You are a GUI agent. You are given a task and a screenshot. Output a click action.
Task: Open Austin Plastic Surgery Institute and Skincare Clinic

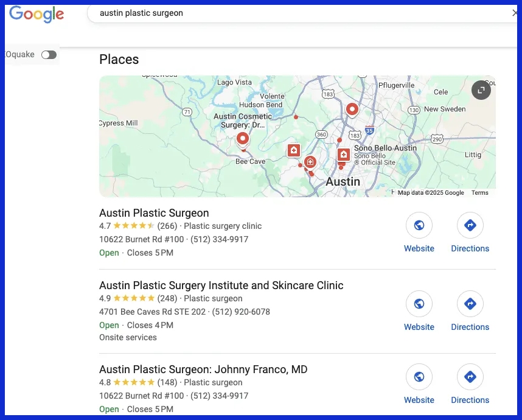point(221,285)
